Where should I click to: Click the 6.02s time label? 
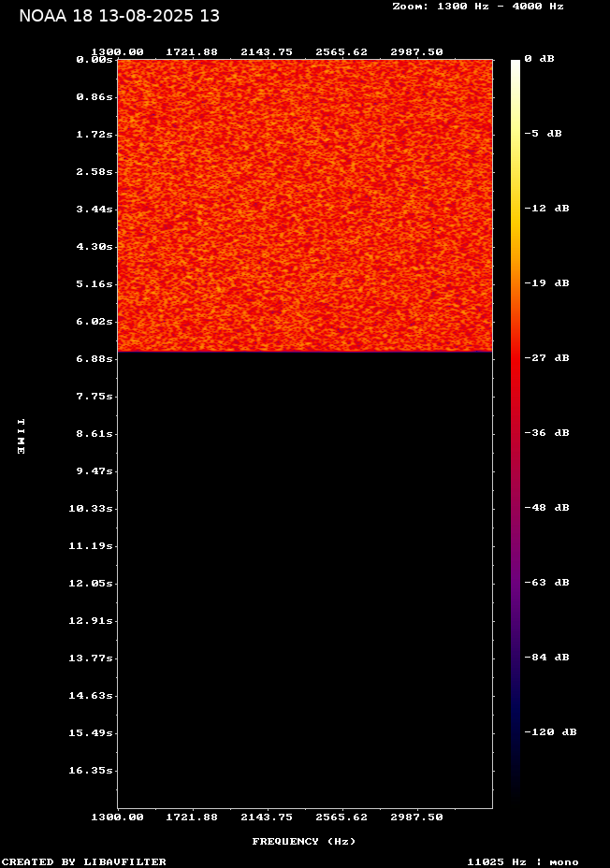pos(94,322)
